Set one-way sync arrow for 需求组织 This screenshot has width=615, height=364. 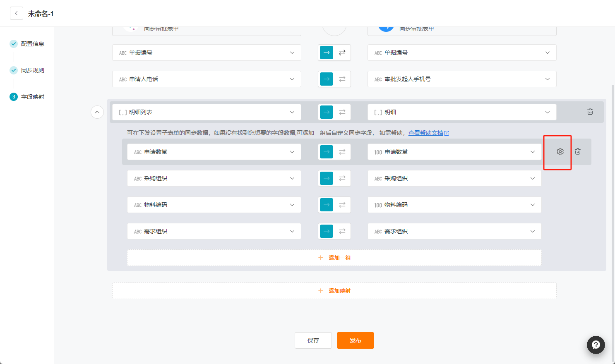(x=327, y=231)
